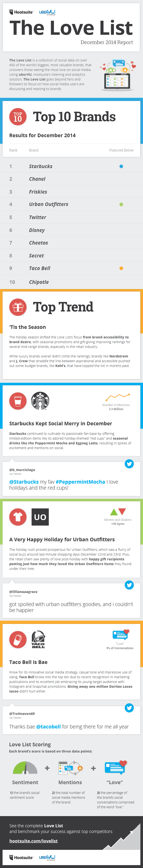
Task: Click the Starbucks siren logo
Action: click(x=40, y=401)
